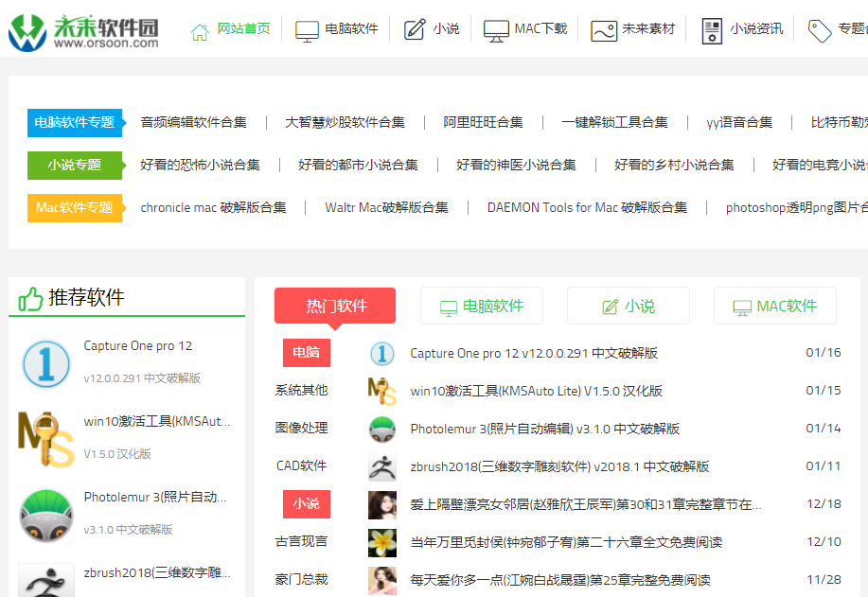The image size is (868, 597).
Task: Click the blue 电脑软件专题 label
Action: (75, 122)
